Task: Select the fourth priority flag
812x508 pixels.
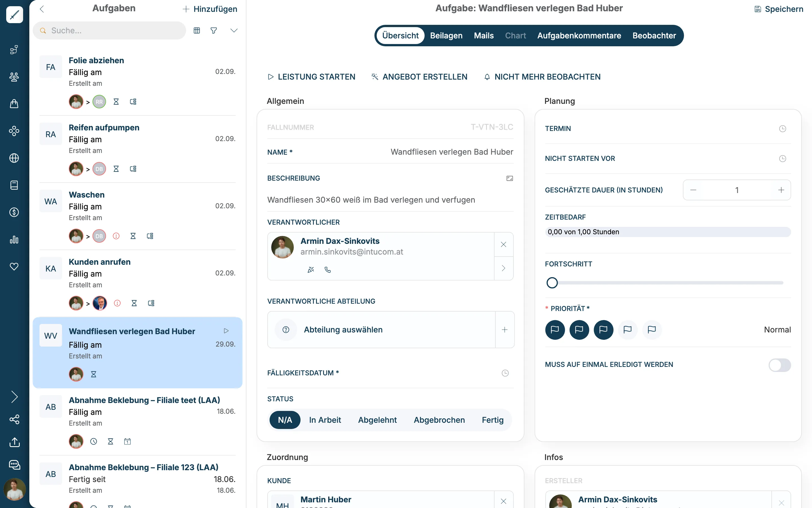Action: click(627, 330)
